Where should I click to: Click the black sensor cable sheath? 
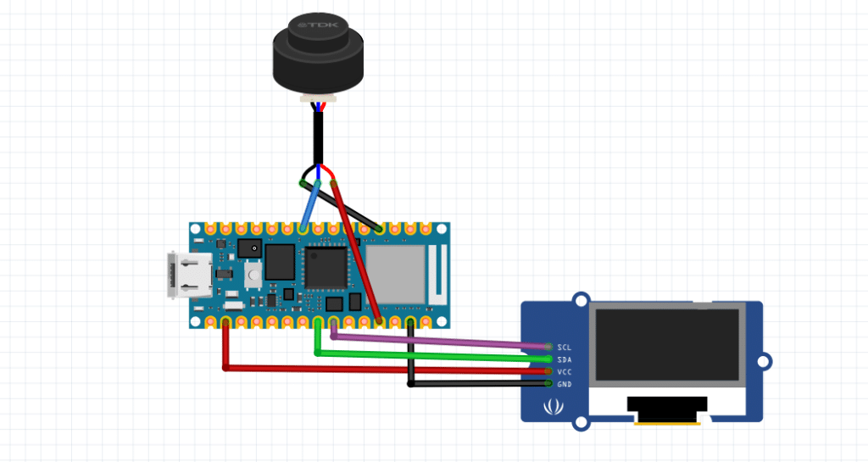click(319, 138)
